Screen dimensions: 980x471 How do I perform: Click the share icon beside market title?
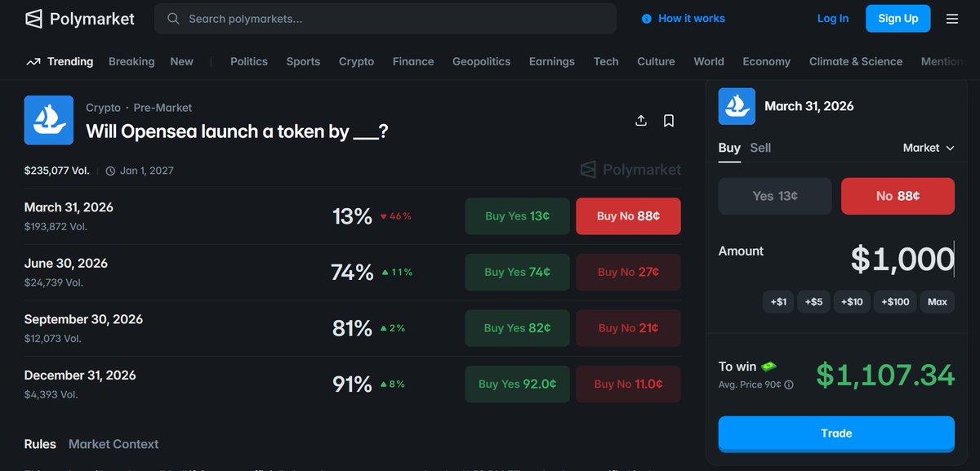click(x=641, y=121)
